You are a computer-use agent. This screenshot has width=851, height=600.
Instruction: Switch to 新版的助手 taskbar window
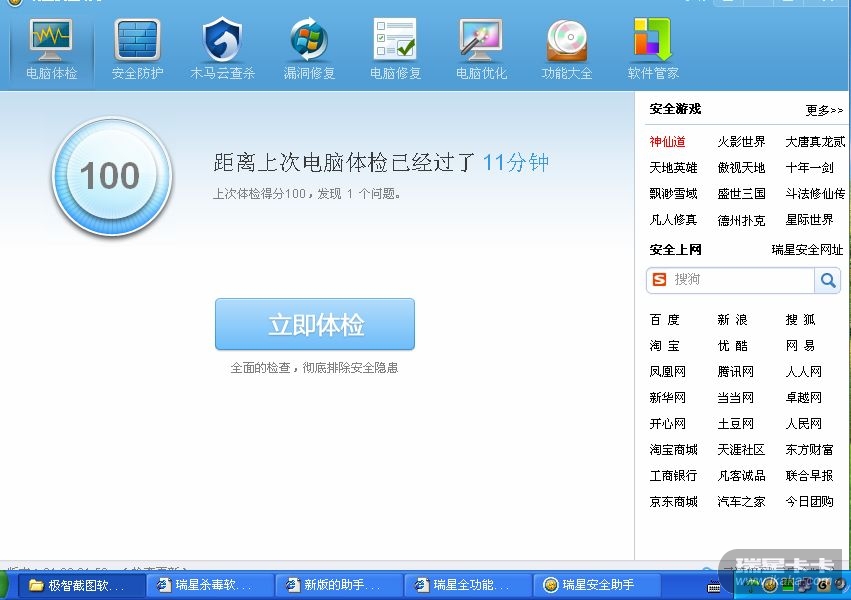coord(339,585)
